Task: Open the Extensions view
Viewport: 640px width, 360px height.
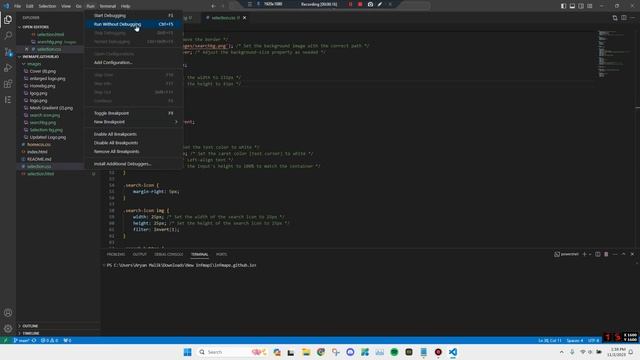Action: click(x=8, y=84)
